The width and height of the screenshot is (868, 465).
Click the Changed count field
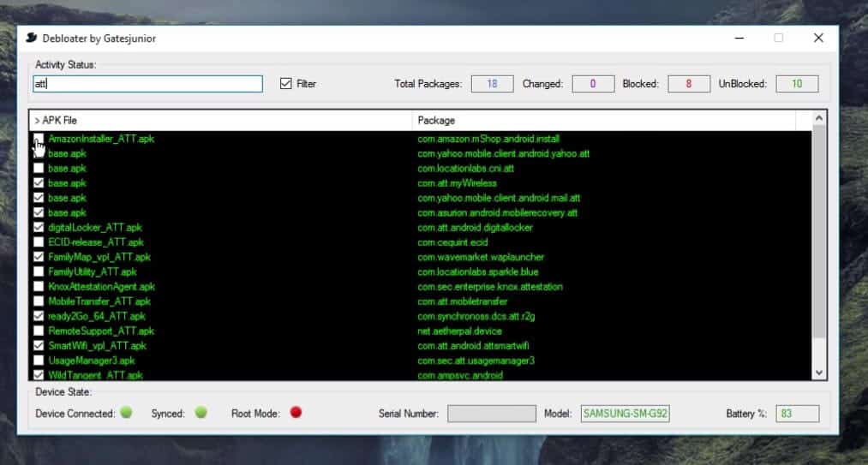[593, 84]
